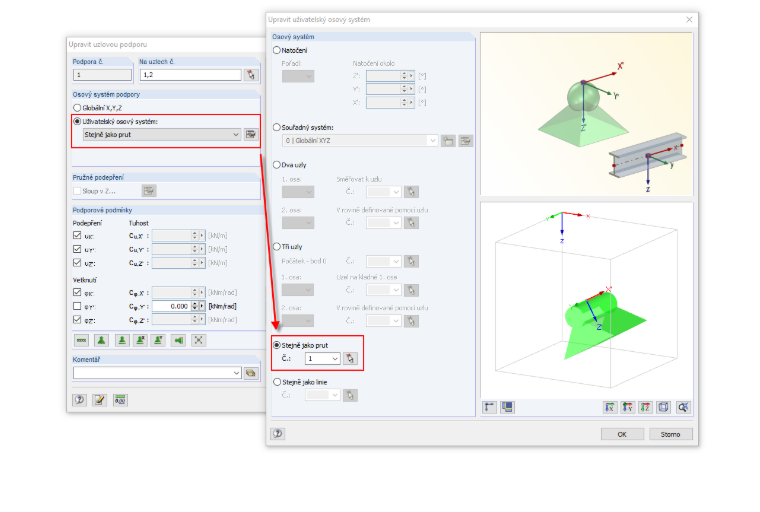Choose the rigid fixed support preset icon
Screen dimensions: 760x512
pos(122,340)
